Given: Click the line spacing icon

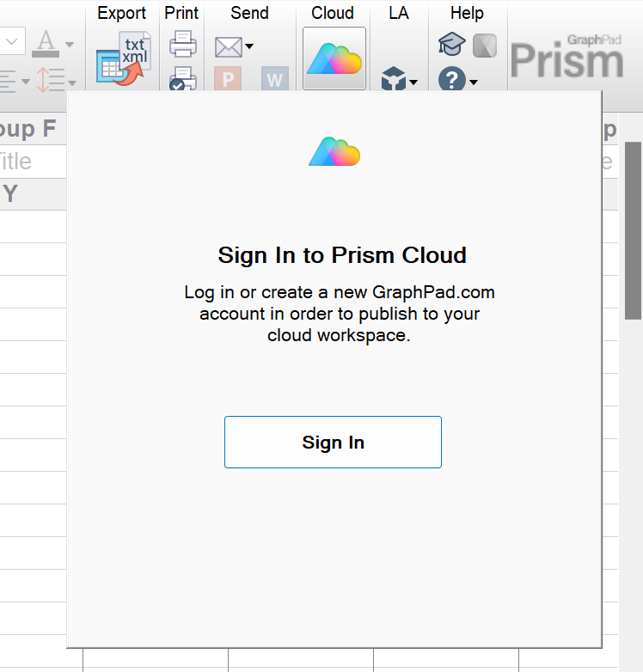Looking at the screenshot, I should (51, 81).
